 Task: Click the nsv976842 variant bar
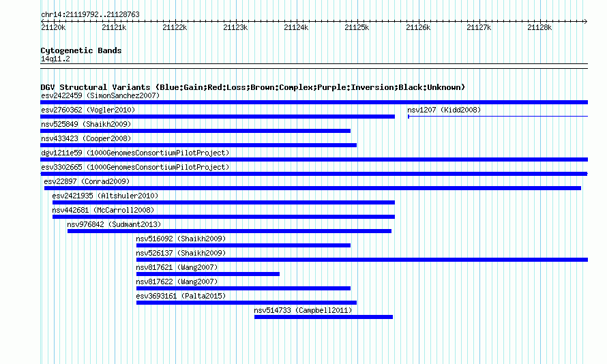tap(229, 231)
